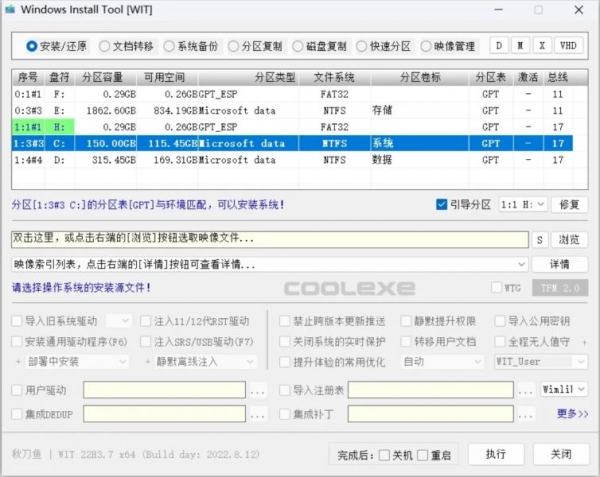Select the 安装/还原 radio option
This screenshot has height=477, width=600.
click(x=57, y=46)
